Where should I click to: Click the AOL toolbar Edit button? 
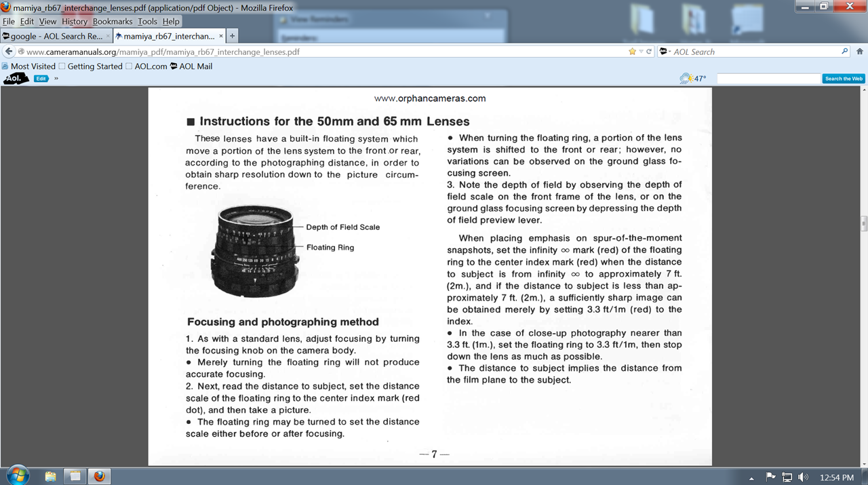click(41, 79)
